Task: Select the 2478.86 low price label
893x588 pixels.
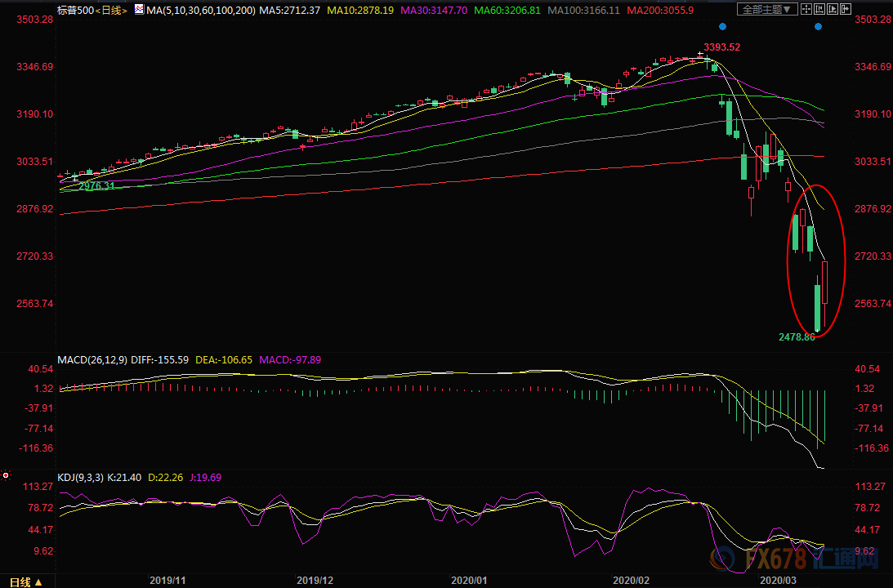Action: tap(797, 337)
